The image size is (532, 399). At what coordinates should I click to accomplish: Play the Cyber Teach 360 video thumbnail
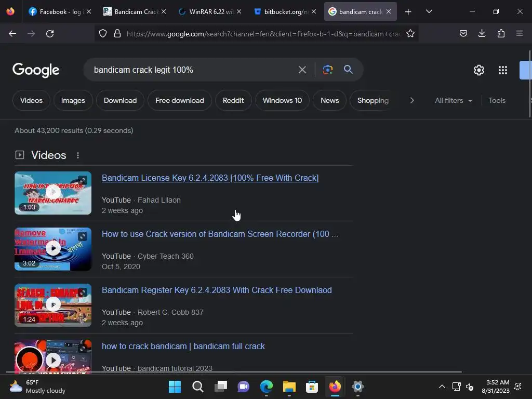[53, 249]
